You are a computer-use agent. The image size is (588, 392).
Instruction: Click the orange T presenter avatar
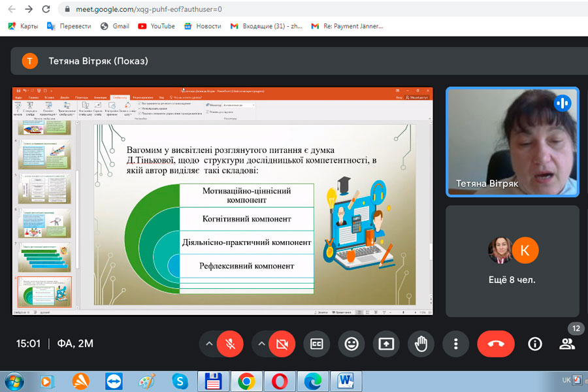click(x=30, y=61)
